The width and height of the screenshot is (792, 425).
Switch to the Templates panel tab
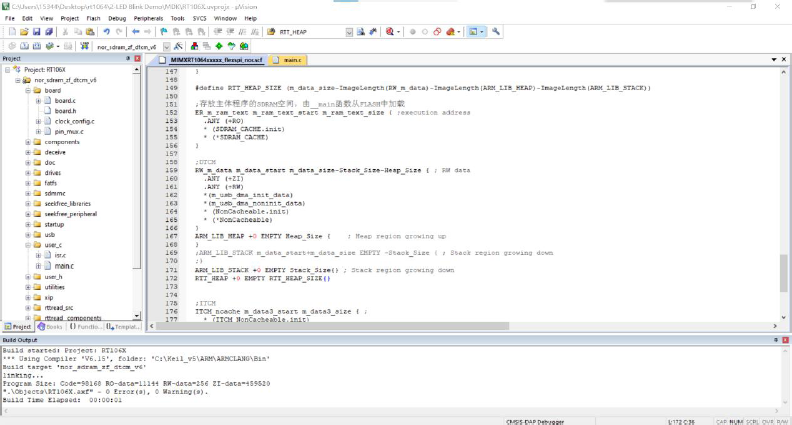(123, 327)
